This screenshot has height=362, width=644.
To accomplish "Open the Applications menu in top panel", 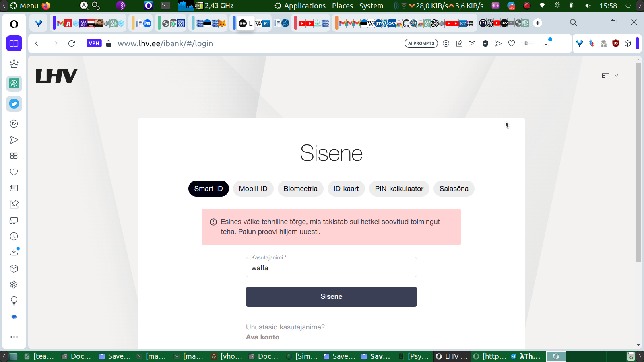I will point(300,6).
